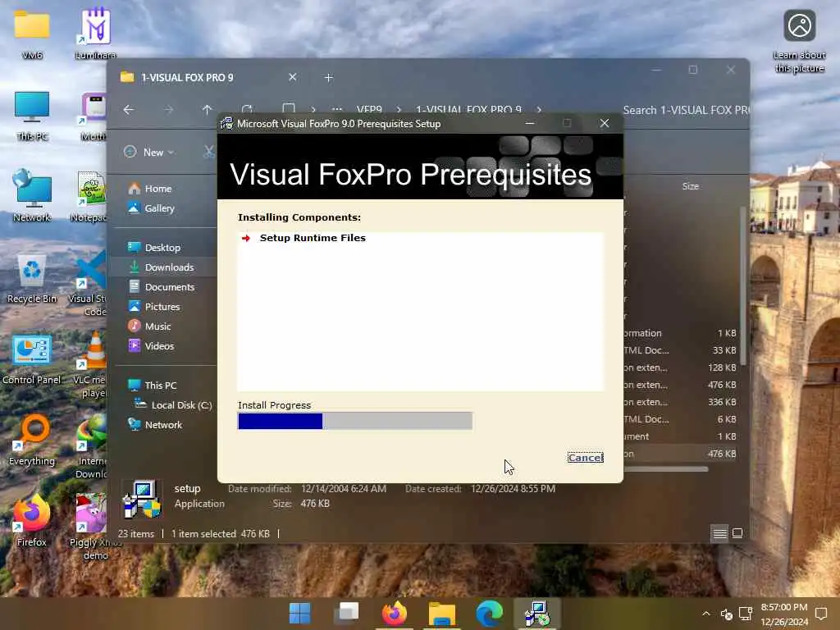The height and width of the screenshot is (630, 840).
Task: Select Documents in Explorer navigation pane
Action: click(162, 287)
